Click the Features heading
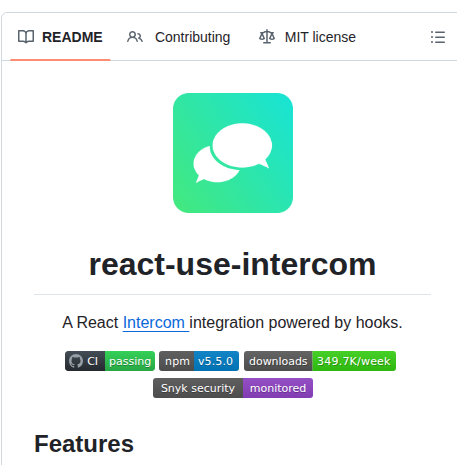Viewport: 457px width, 465px height. pos(84,444)
